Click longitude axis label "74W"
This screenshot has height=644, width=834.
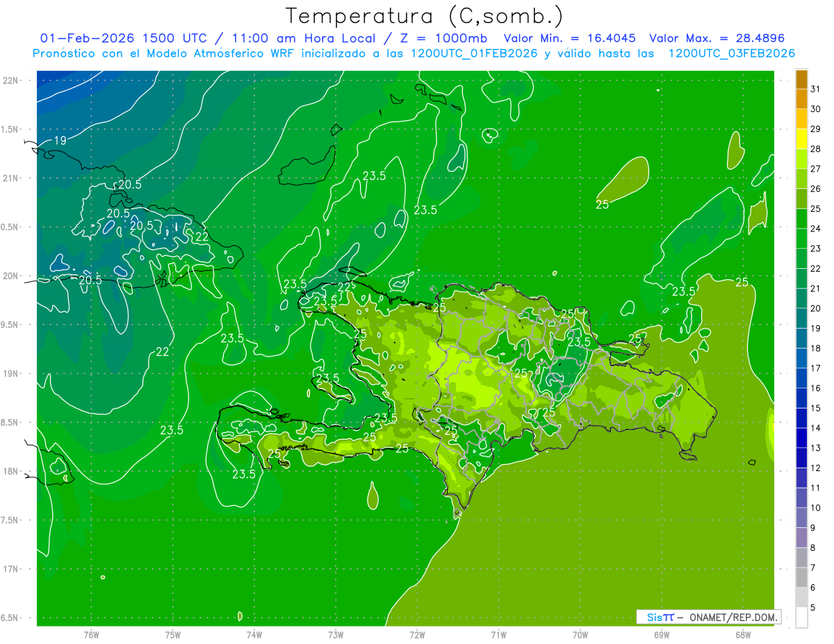tap(254, 636)
